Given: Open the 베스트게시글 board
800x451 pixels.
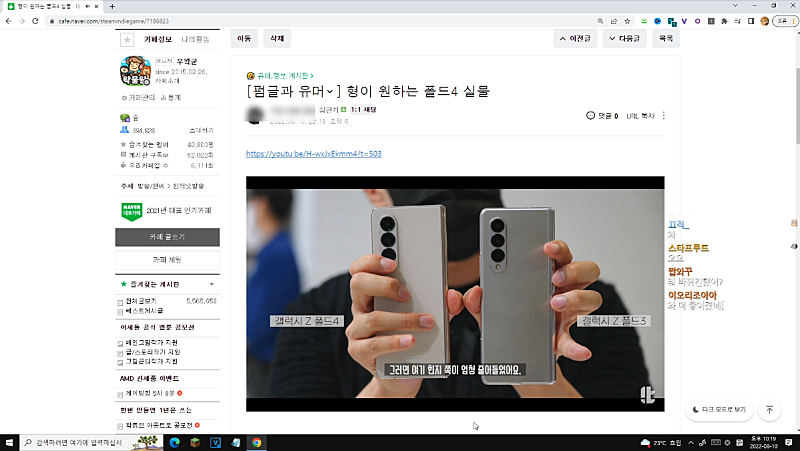Looking at the screenshot, I should point(144,311).
